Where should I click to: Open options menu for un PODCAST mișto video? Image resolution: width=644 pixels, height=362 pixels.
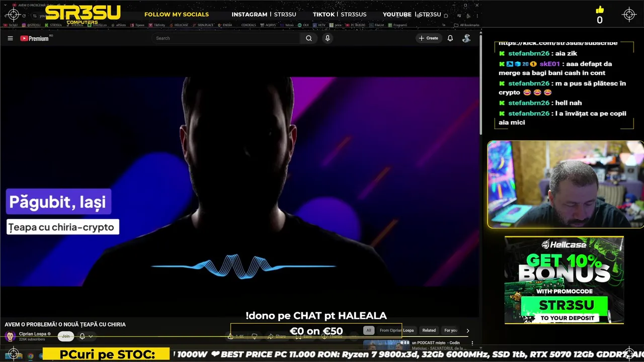click(472, 343)
